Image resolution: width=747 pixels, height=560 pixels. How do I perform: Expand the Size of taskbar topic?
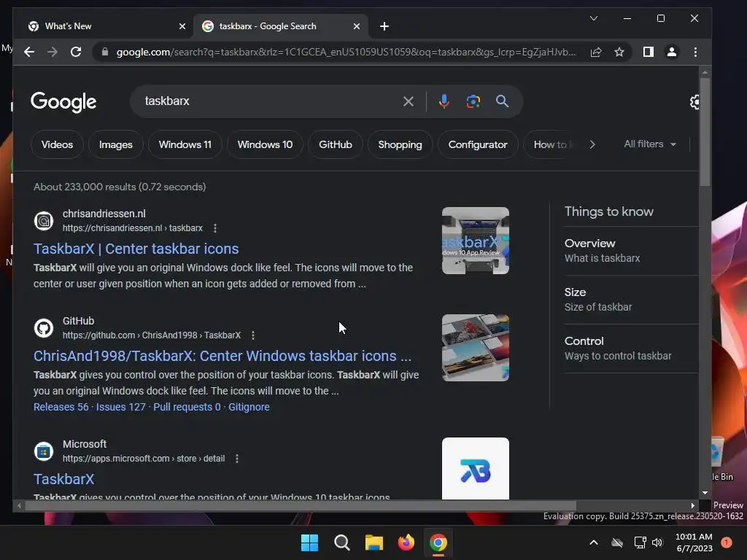click(631, 300)
